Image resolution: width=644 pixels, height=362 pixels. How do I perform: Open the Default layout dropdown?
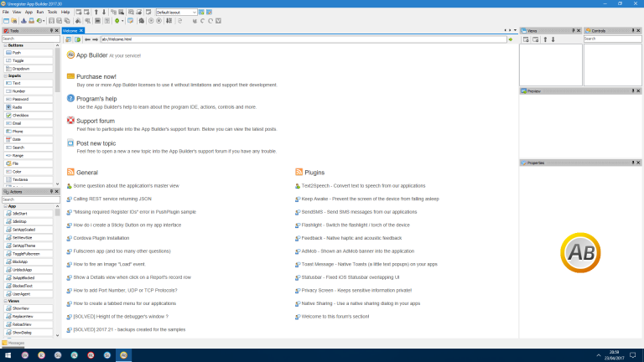click(176, 13)
